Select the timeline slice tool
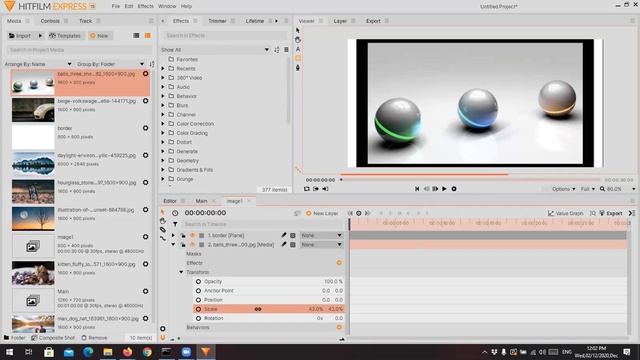This screenshot has width=640, height=360. [162, 229]
